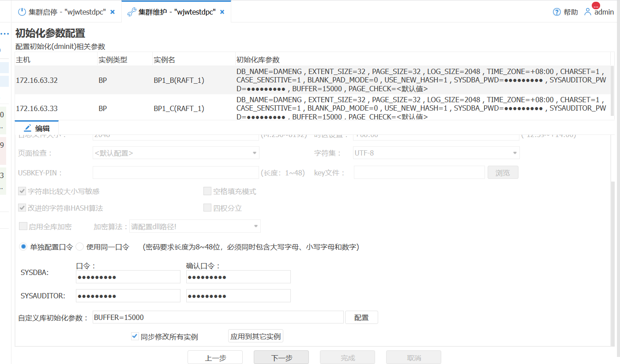Close the 集群维护 tab
The height and width of the screenshot is (364, 620).
click(222, 12)
